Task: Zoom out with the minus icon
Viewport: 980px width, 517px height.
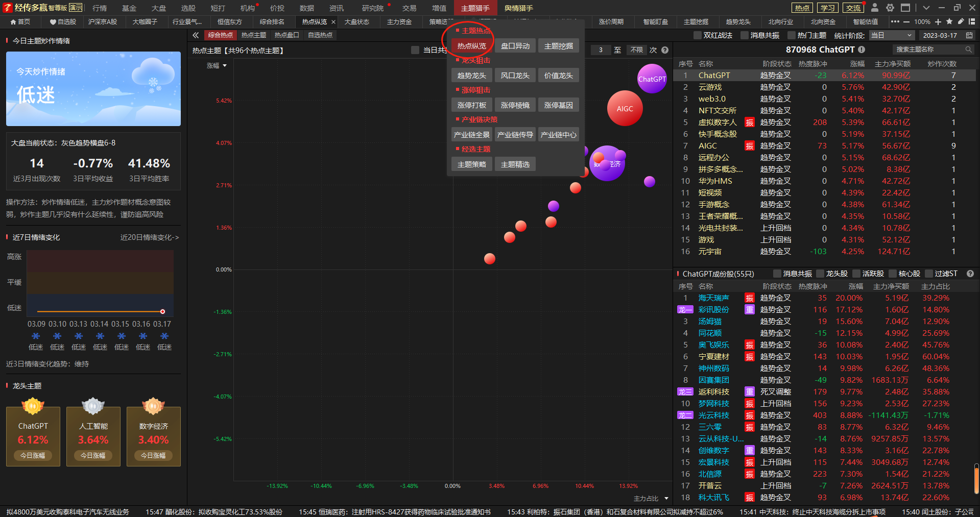Action: click(x=906, y=21)
